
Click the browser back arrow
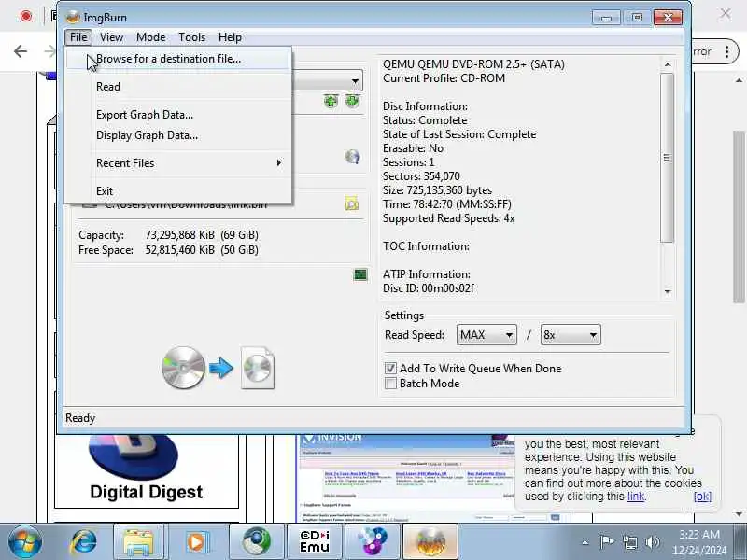[x=21, y=51]
